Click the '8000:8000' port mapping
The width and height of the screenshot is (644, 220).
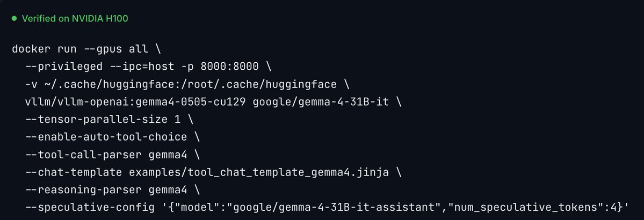[x=229, y=67]
